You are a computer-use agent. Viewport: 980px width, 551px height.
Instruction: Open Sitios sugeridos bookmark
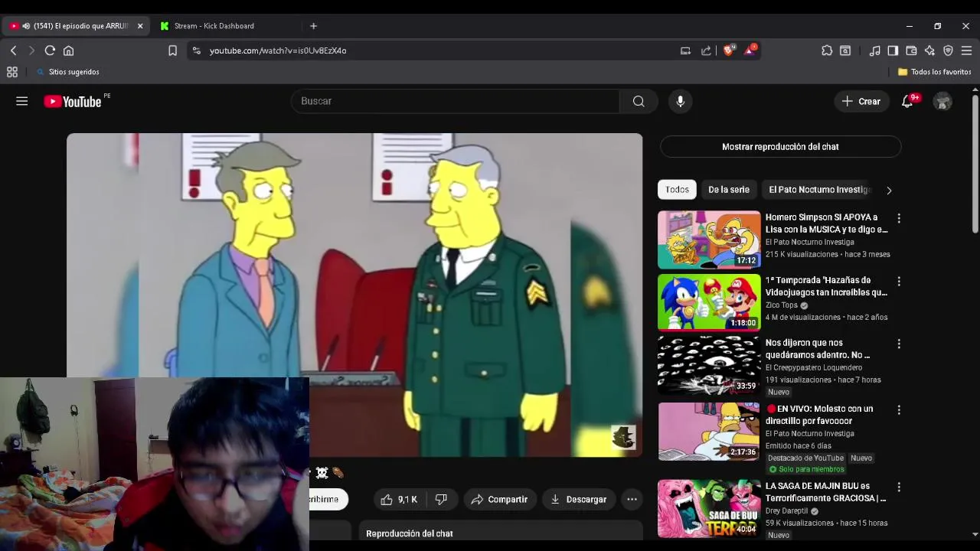pyautogui.click(x=68, y=72)
